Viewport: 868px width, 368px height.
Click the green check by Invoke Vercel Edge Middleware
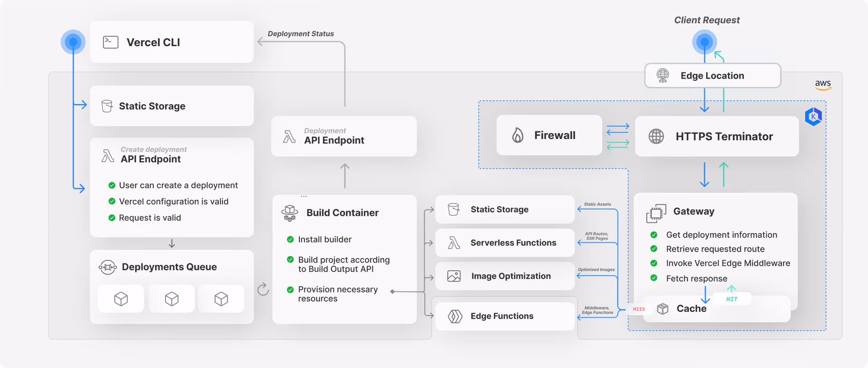[x=654, y=263]
